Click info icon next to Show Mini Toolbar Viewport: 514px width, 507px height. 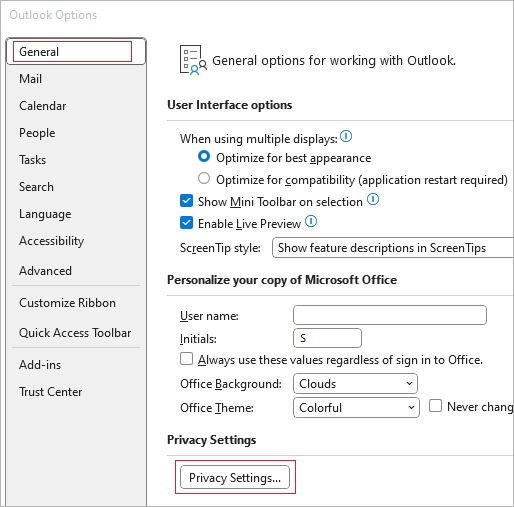point(373,199)
